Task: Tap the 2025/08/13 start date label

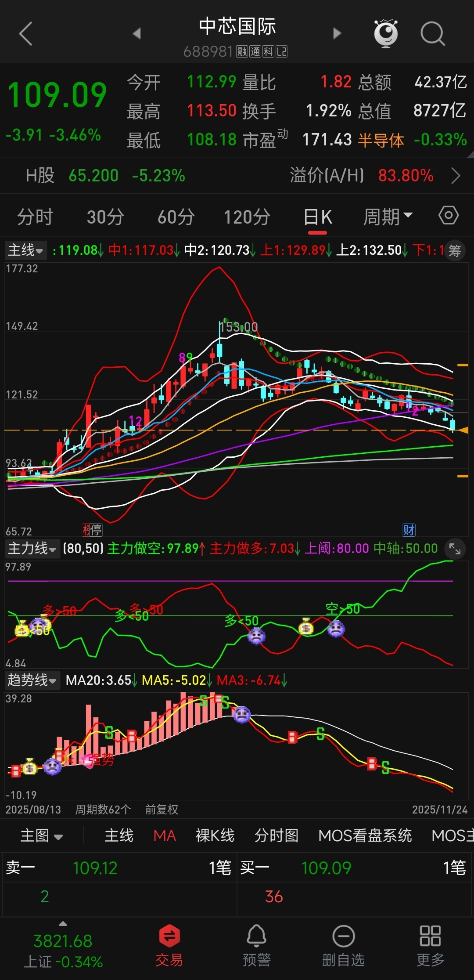Action: [x=33, y=810]
